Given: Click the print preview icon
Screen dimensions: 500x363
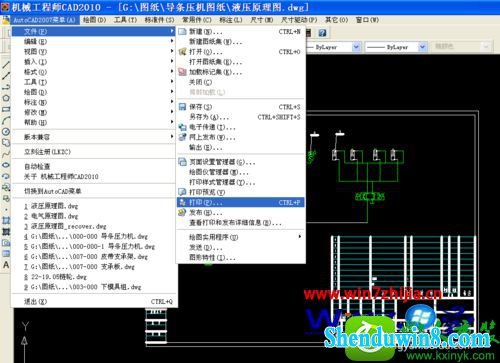Looking at the screenshot, I should point(182,192).
